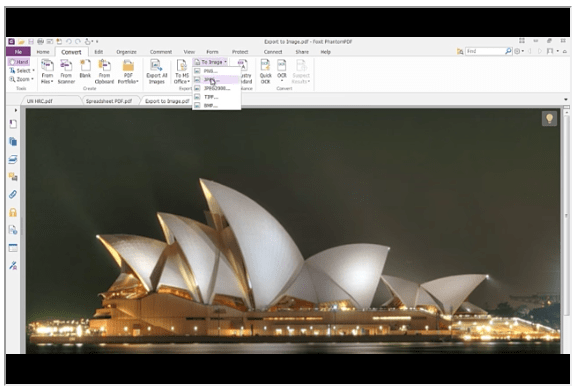Choose BMP from the To Image list
The width and height of the screenshot is (577, 389).
click(216, 105)
